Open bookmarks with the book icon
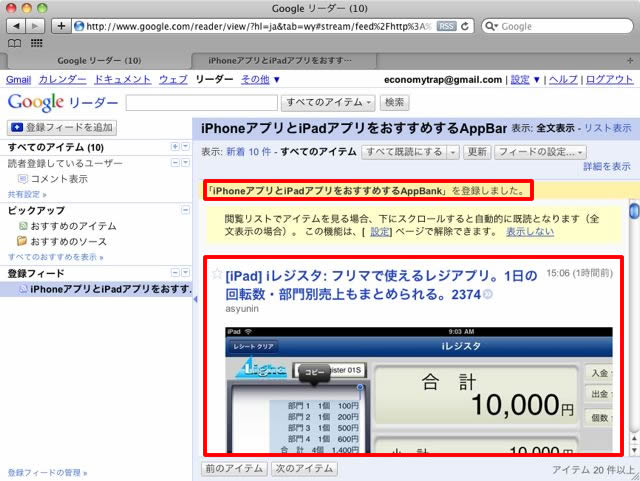Viewport: 640px width, 481px height. tap(14, 43)
